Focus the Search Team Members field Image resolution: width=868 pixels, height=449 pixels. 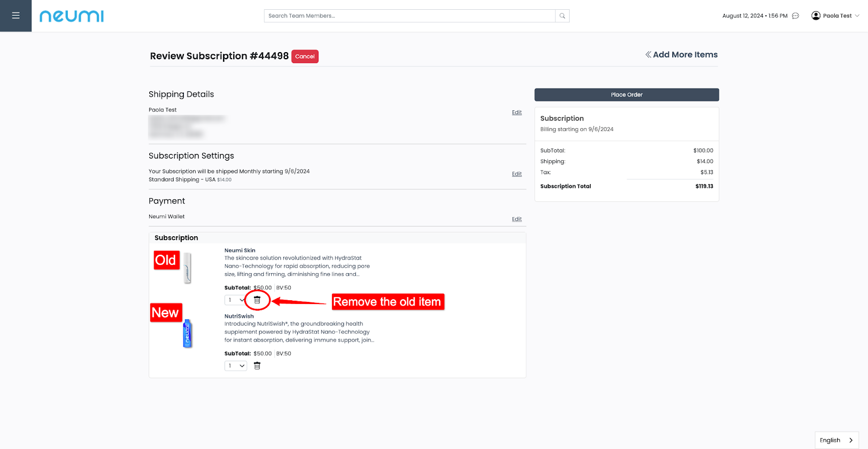[x=410, y=16]
